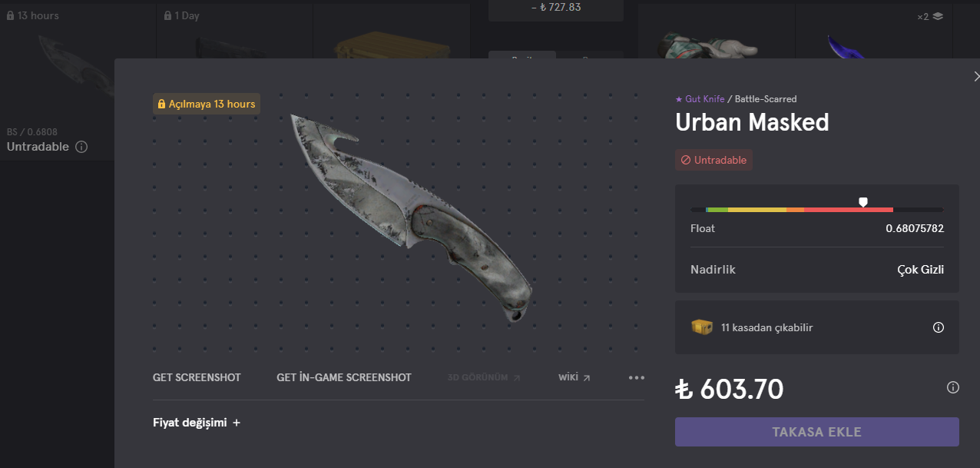Open info icon in 11 kasadan çıkabilir row

coord(938,327)
